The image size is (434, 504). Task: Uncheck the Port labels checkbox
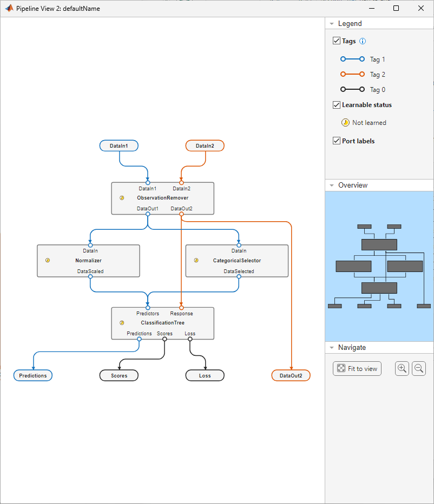click(x=337, y=142)
